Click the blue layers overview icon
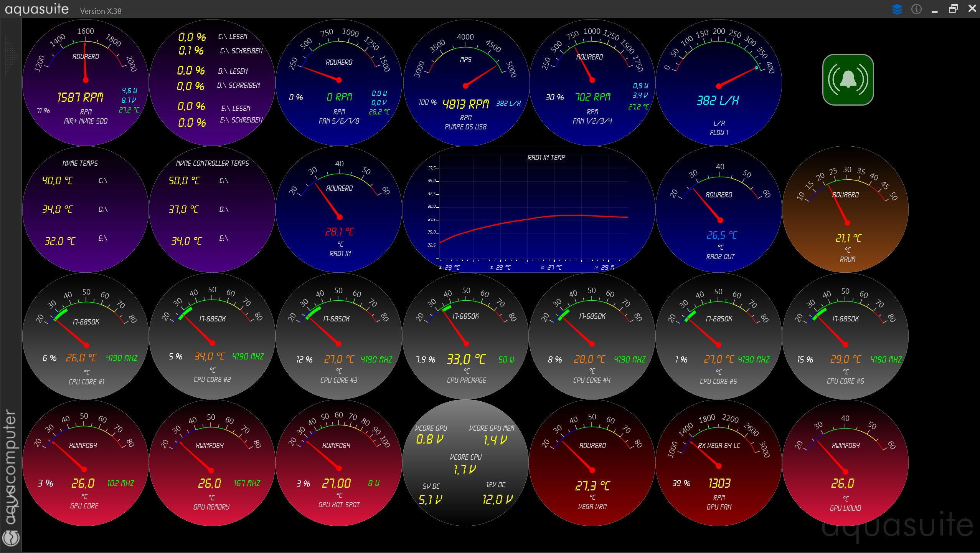Image resolution: width=980 pixels, height=553 pixels. (x=897, y=9)
